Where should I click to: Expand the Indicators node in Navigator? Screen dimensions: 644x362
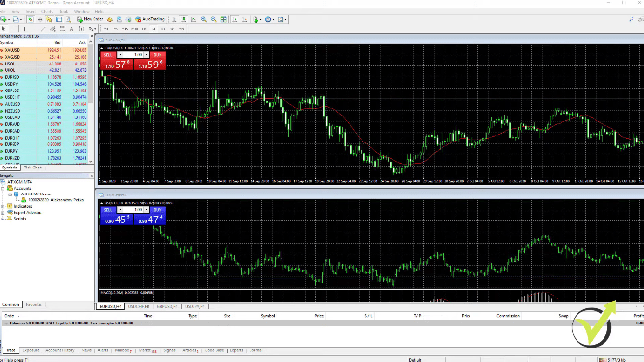(3, 206)
